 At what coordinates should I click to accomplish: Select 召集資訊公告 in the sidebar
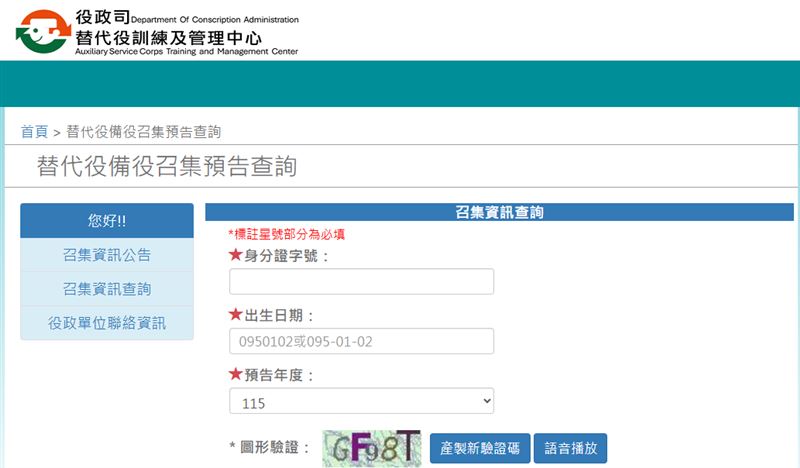coord(107,255)
